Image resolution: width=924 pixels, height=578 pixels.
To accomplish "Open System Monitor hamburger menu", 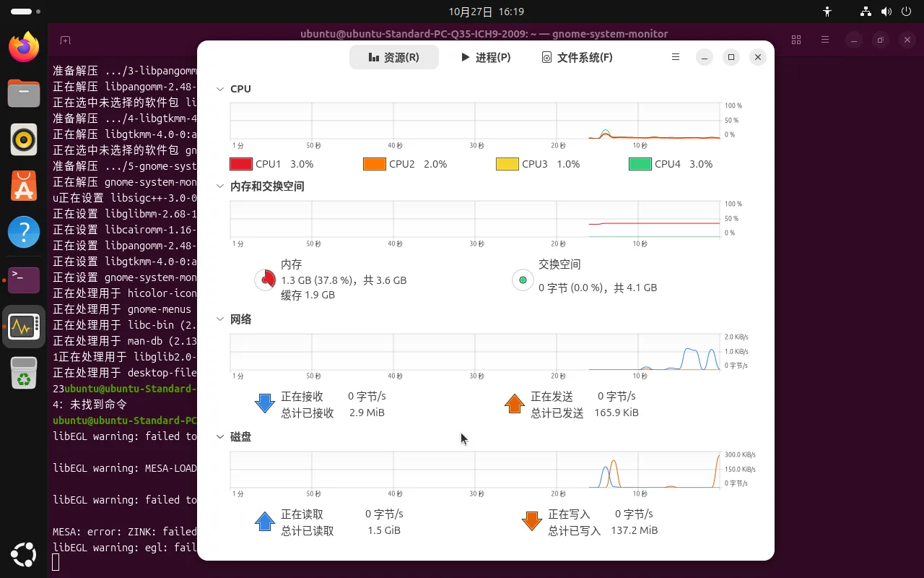I will point(676,57).
